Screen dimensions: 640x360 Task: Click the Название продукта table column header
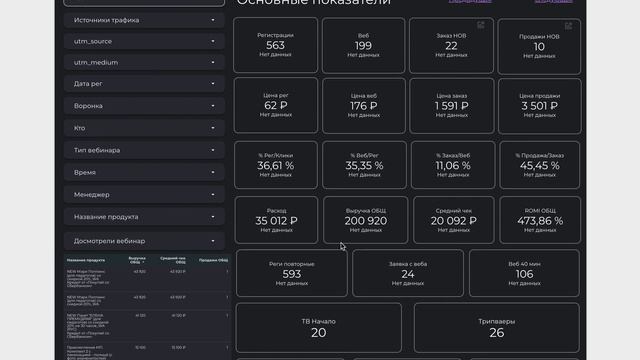tap(86, 260)
